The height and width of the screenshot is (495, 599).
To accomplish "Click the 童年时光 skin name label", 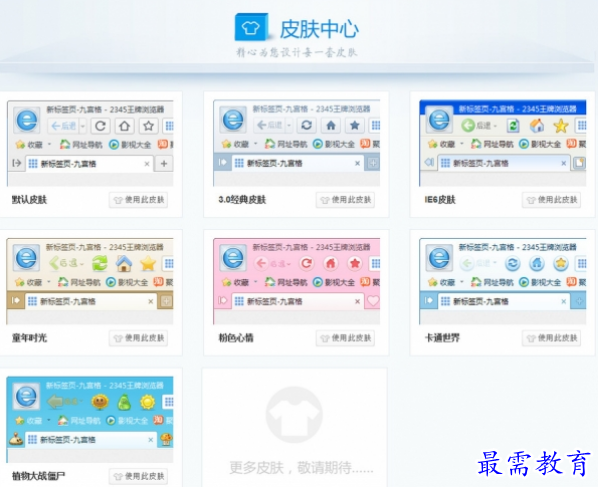I will [x=29, y=338].
